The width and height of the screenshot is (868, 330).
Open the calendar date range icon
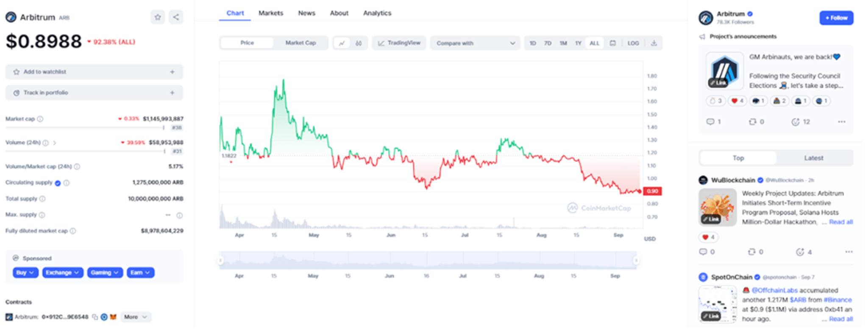612,43
